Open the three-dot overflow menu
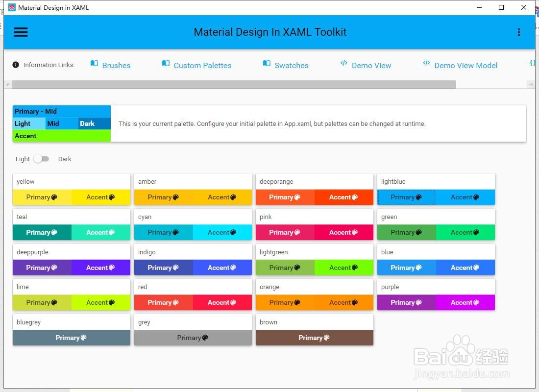Screen dimensions: 539x392 point(519,32)
